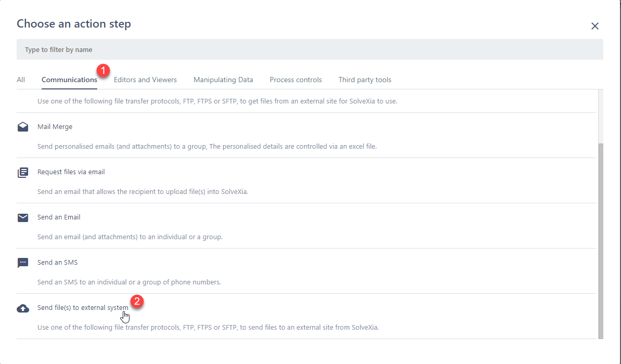The image size is (621, 364).
Task: Click the cloud upload icon for sending files
Action: (23, 308)
